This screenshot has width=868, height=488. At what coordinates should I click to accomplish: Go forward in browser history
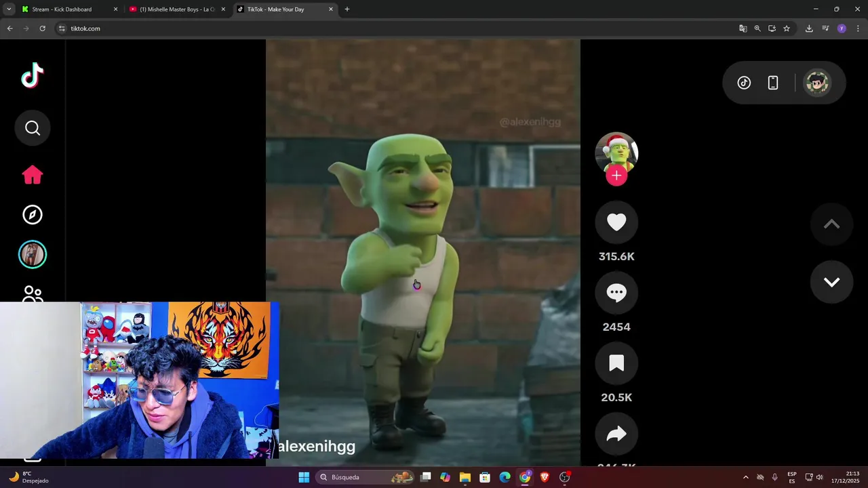point(26,28)
